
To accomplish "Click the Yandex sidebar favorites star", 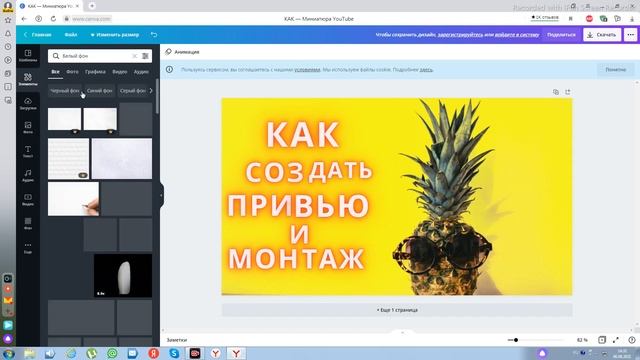I will click(x=8, y=20).
